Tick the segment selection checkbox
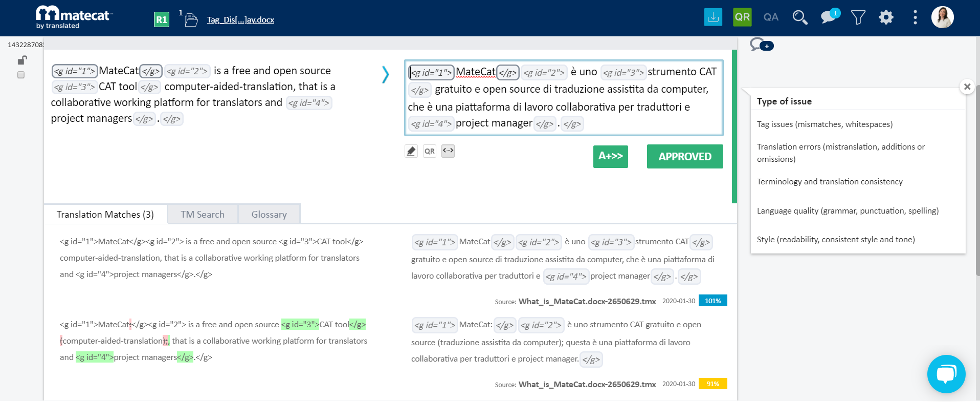Screen dimensions: 980x402 pyautogui.click(x=21, y=75)
